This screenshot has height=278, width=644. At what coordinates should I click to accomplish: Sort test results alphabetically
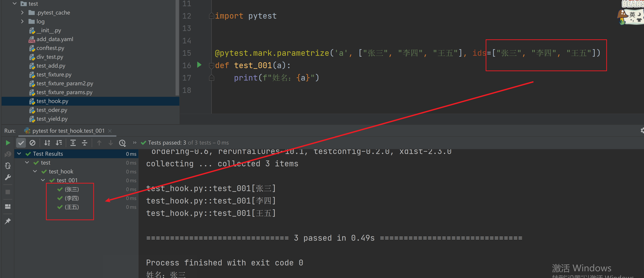coord(47,143)
